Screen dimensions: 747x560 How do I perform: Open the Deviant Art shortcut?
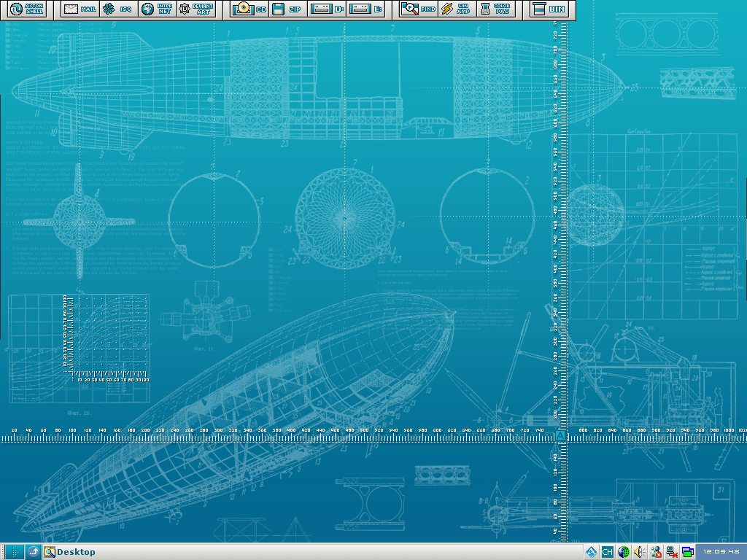click(x=196, y=9)
